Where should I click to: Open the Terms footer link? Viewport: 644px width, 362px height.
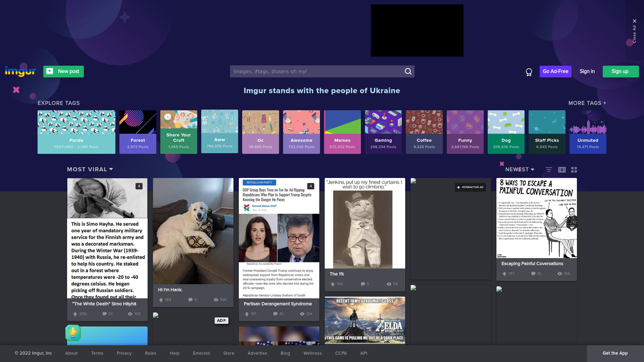click(x=97, y=353)
